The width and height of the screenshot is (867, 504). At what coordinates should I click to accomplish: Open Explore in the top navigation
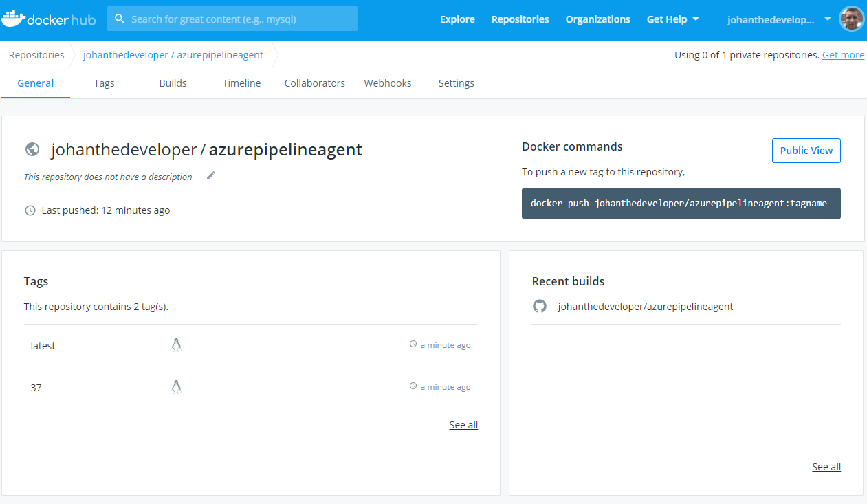(x=457, y=19)
